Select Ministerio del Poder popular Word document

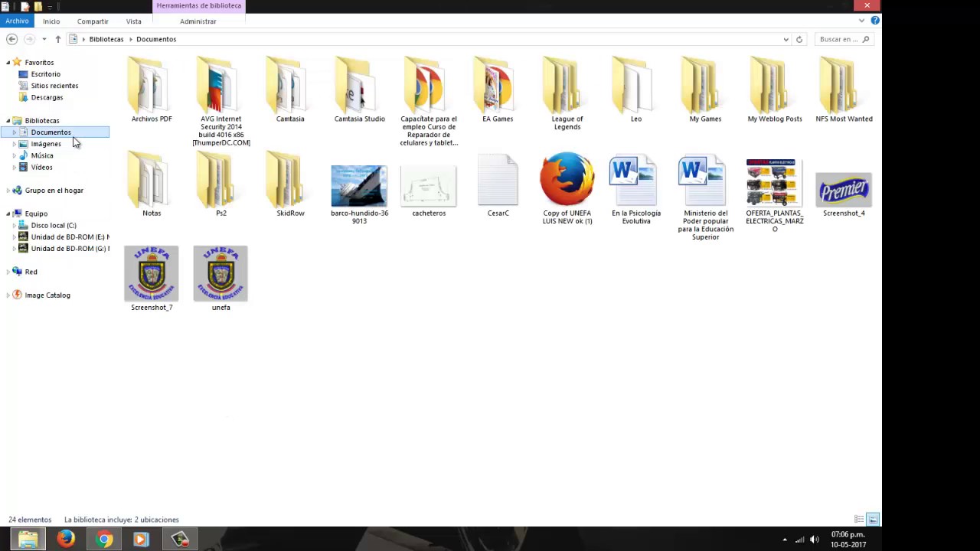(x=705, y=197)
